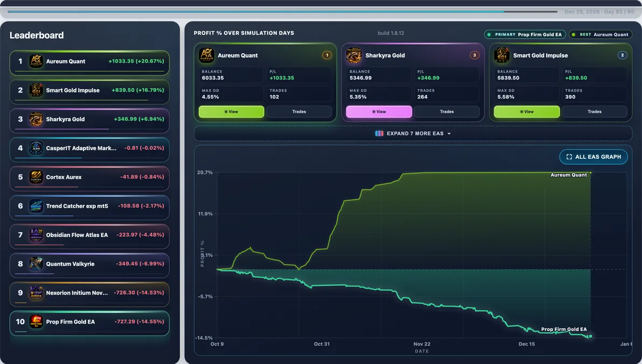Click the build 1.8.12 label
Image resolution: width=642 pixels, height=364 pixels.
[x=390, y=33]
